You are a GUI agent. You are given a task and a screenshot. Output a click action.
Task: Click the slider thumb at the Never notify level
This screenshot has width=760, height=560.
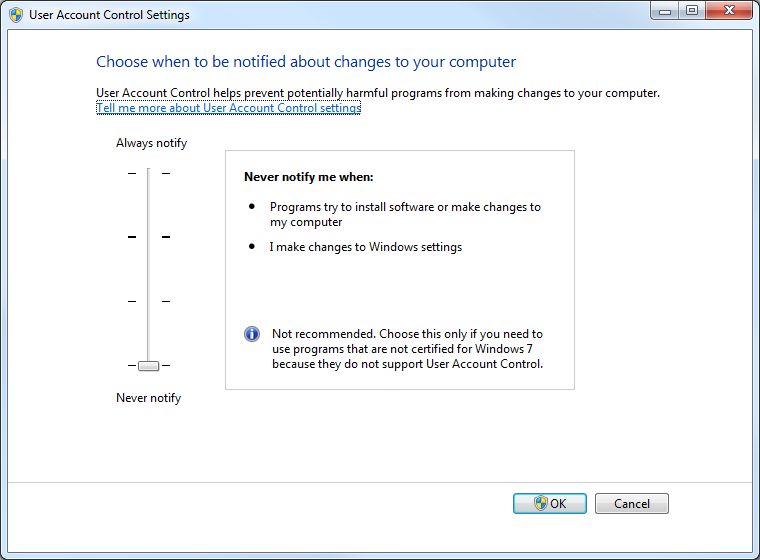(x=148, y=366)
